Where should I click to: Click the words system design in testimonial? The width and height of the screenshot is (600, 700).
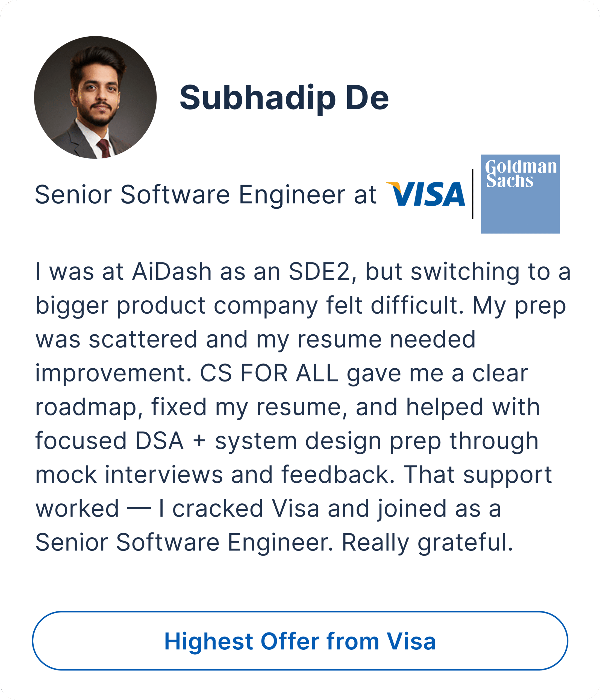tap(298, 441)
